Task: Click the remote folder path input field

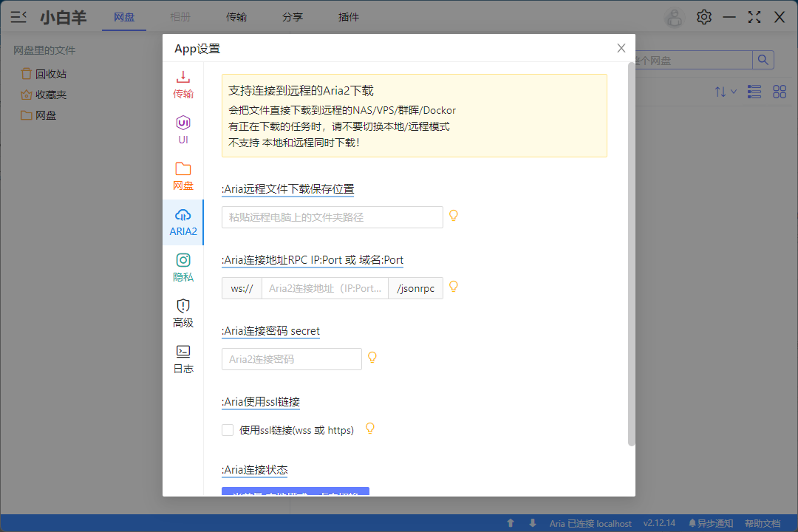Action: pyautogui.click(x=332, y=216)
